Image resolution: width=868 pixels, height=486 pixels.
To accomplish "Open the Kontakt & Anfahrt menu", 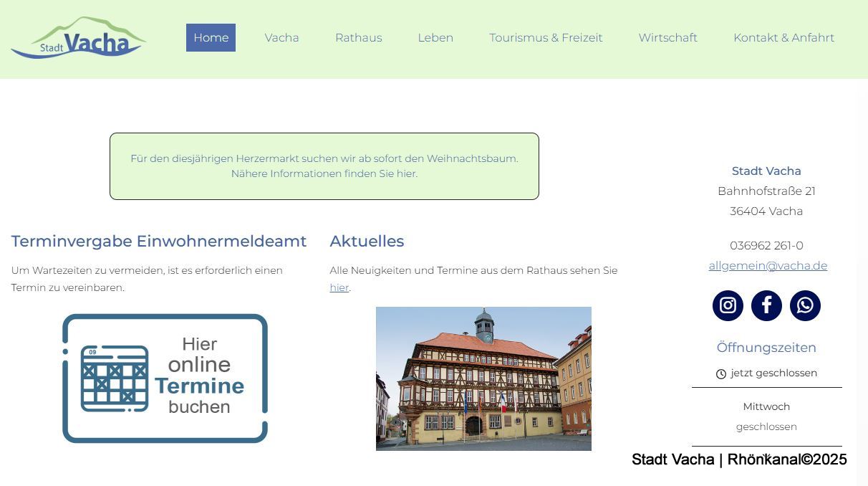I will (x=783, y=38).
